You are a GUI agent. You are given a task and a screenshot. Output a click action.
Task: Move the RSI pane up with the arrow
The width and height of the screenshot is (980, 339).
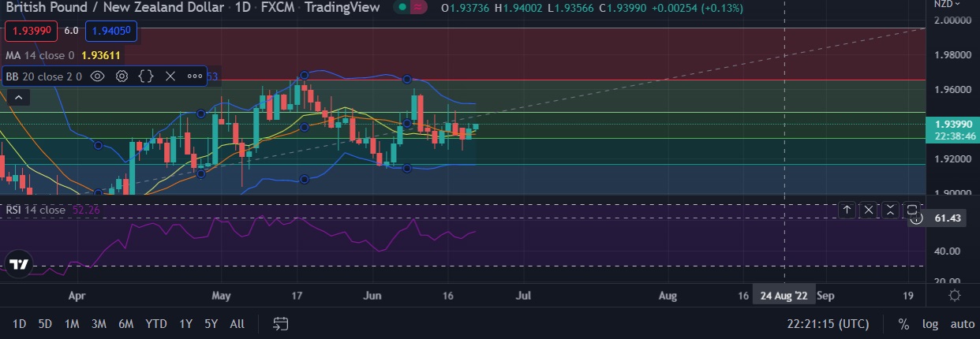tap(847, 210)
